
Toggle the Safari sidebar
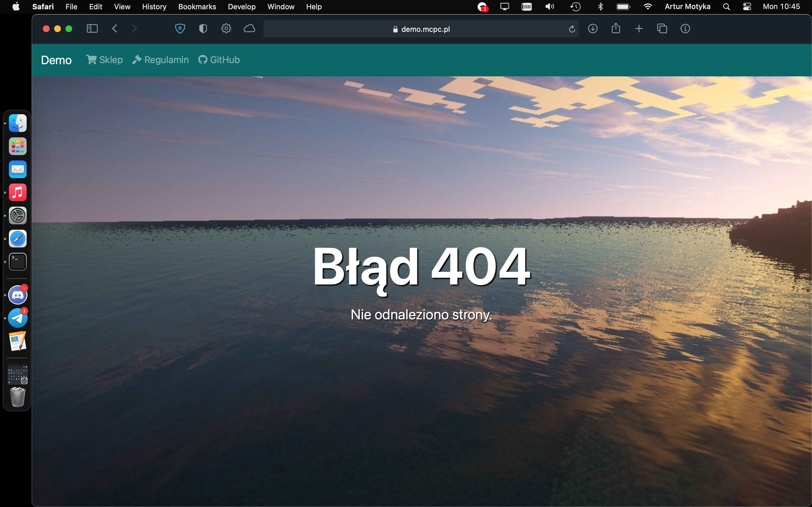[92, 29]
